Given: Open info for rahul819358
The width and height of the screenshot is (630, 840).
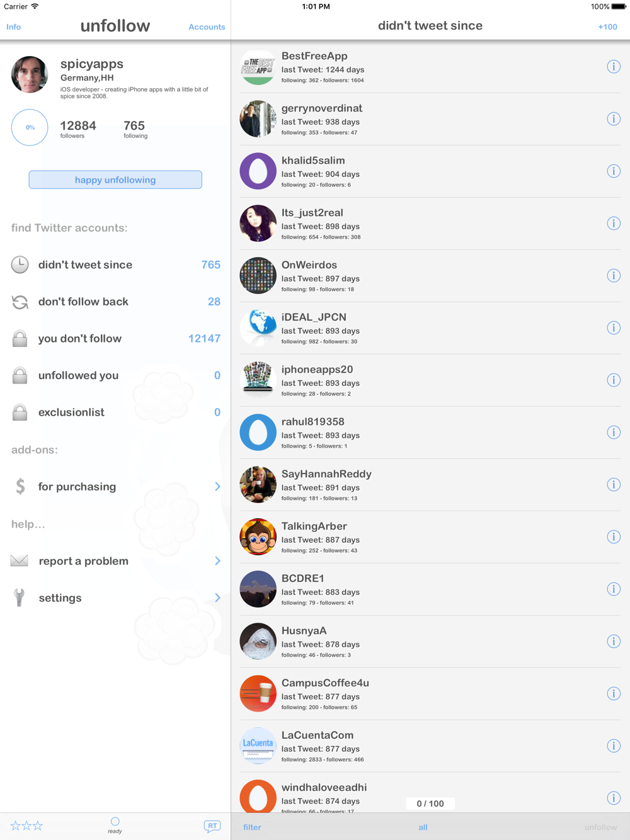Looking at the screenshot, I should click(x=614, y=433).
